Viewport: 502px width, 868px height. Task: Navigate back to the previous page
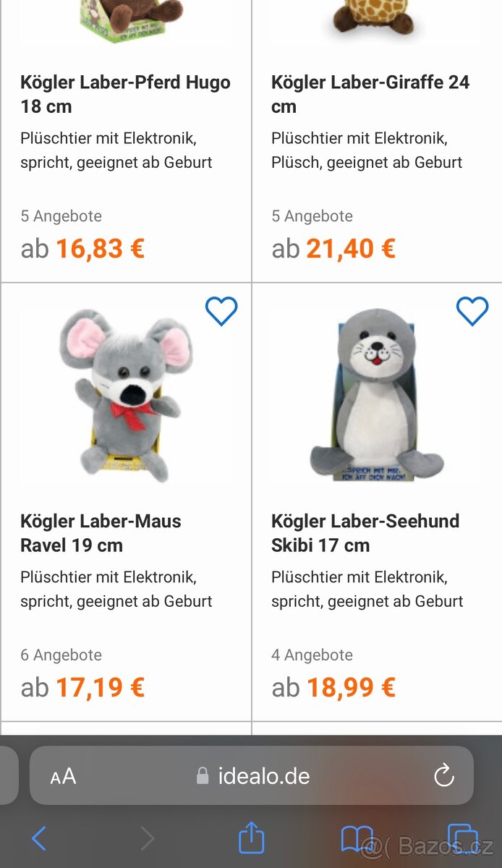[39, 839]
